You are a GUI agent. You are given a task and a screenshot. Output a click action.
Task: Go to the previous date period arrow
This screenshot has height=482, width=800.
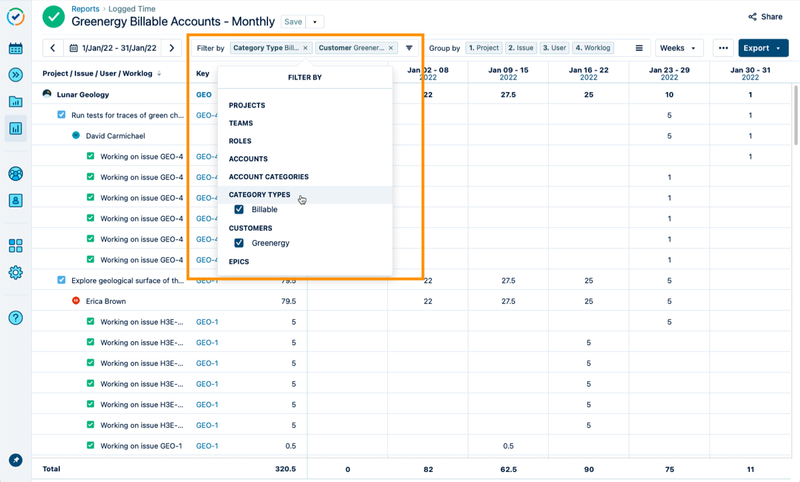click(x=53, y=48)
